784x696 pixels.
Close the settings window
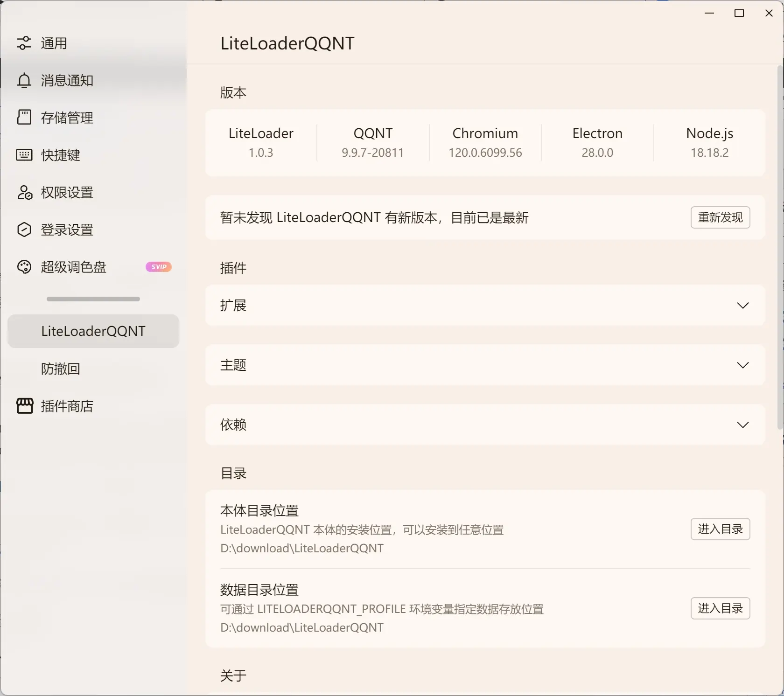click(x=769, y=13)
